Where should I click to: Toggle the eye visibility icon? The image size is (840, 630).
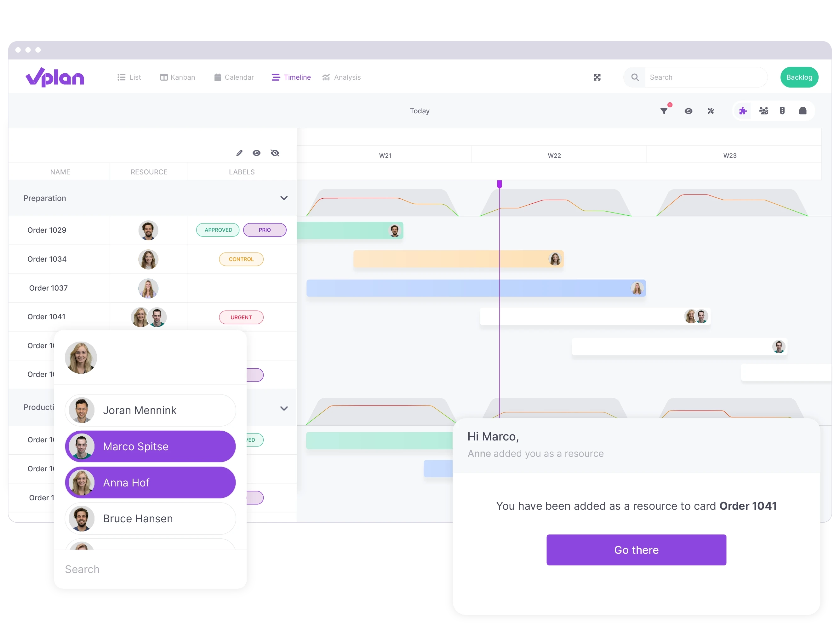click(257, 153)
